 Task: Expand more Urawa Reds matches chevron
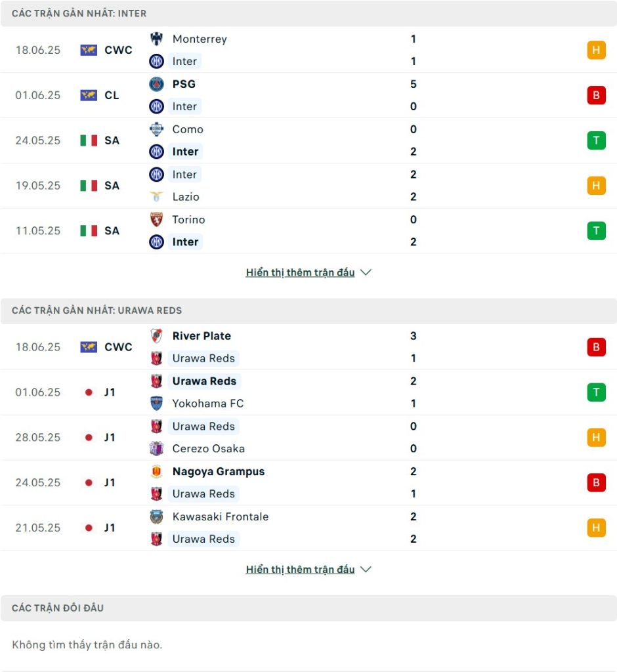pyautogui.click(x=366, y=569)
